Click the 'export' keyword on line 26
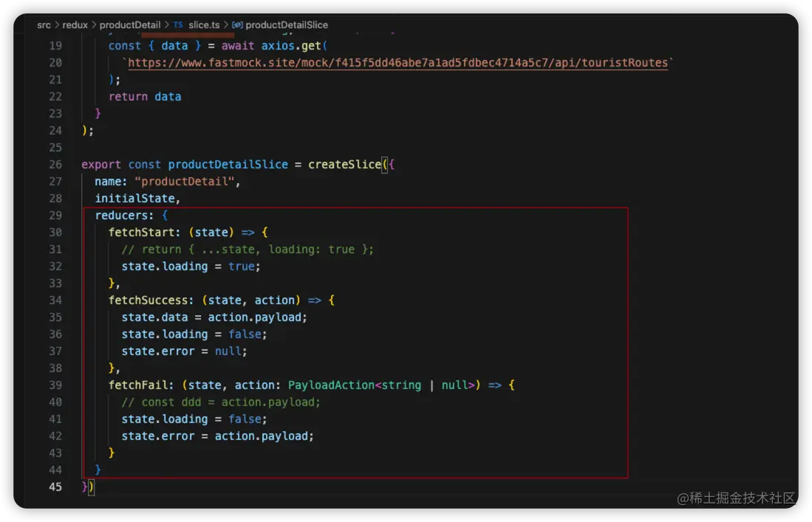The width and height of the screenshot is (812, 522). (x=101, y=165)
